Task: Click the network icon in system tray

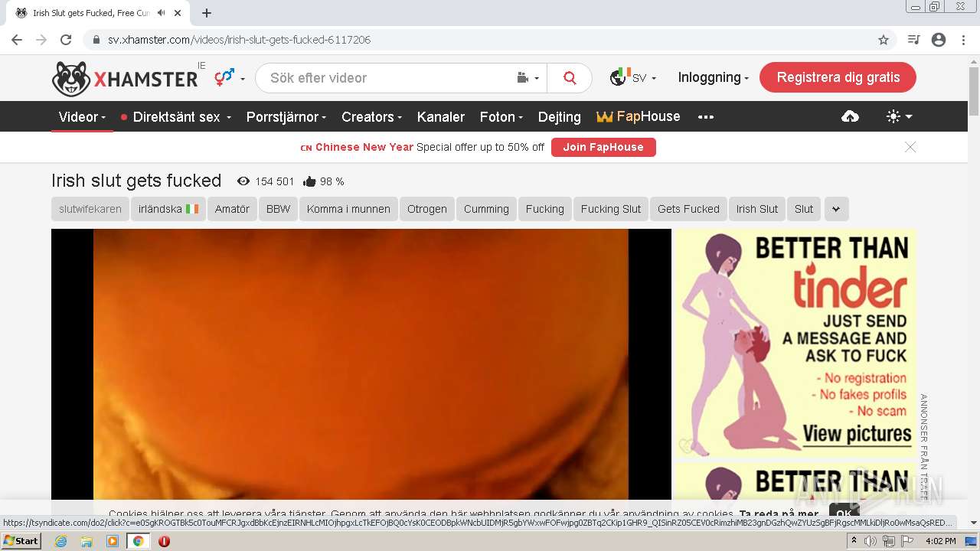Action: pyautogui.click(x=888, y=541)
